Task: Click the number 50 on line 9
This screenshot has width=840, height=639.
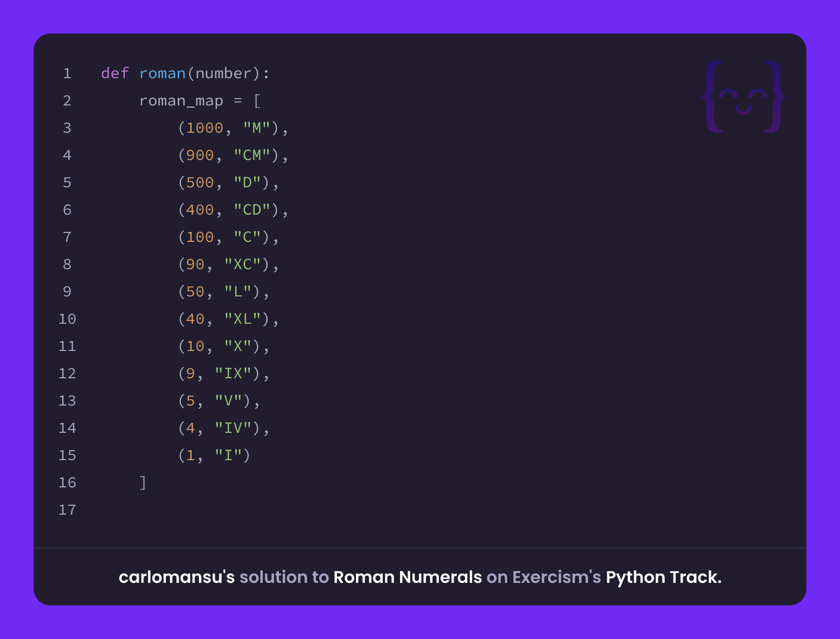Action: pos(195,292)
